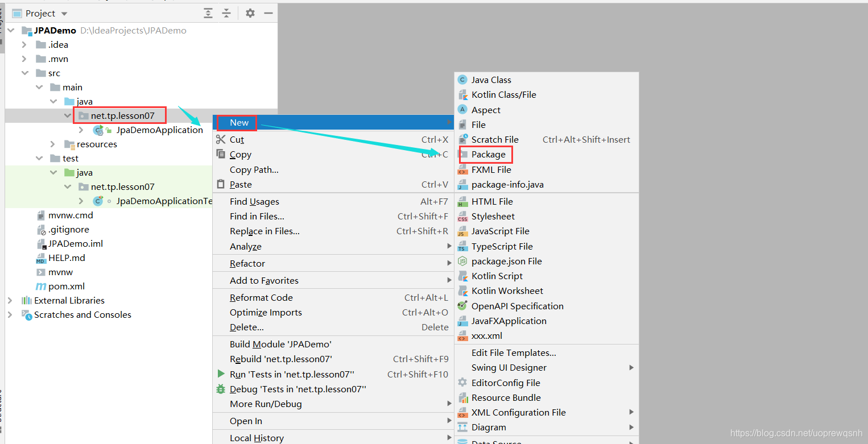This screenshot has width=868, height=444.
Task: Select the .gitignore file
Action: click(x=68, y=229)
